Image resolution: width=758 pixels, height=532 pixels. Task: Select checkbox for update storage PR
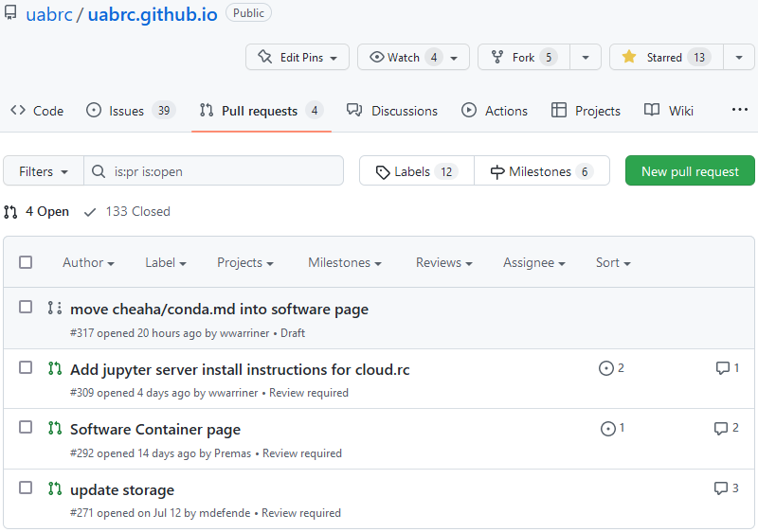coord(26,488)
